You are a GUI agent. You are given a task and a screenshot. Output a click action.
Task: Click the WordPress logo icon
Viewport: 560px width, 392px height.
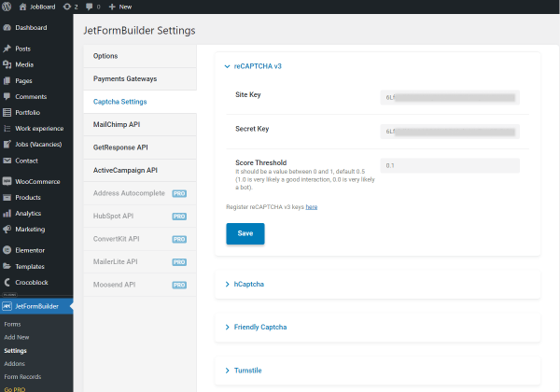click(x=7, y=7)
